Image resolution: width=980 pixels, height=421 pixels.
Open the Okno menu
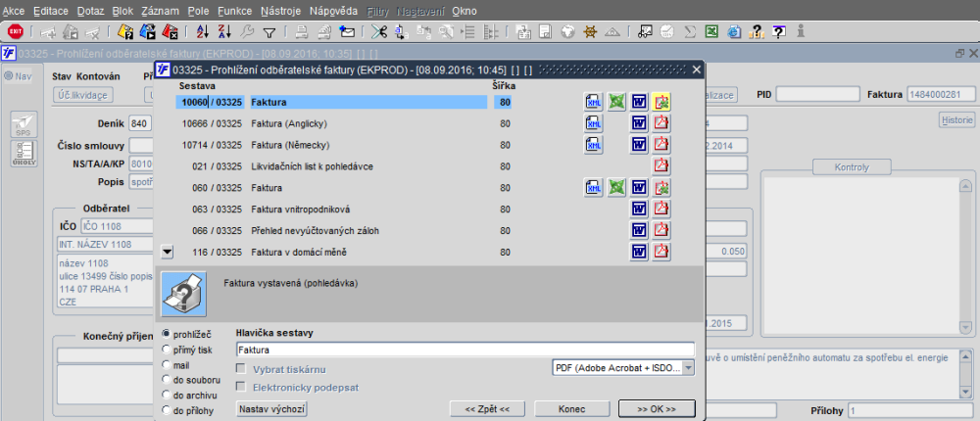tap(464, 11)
